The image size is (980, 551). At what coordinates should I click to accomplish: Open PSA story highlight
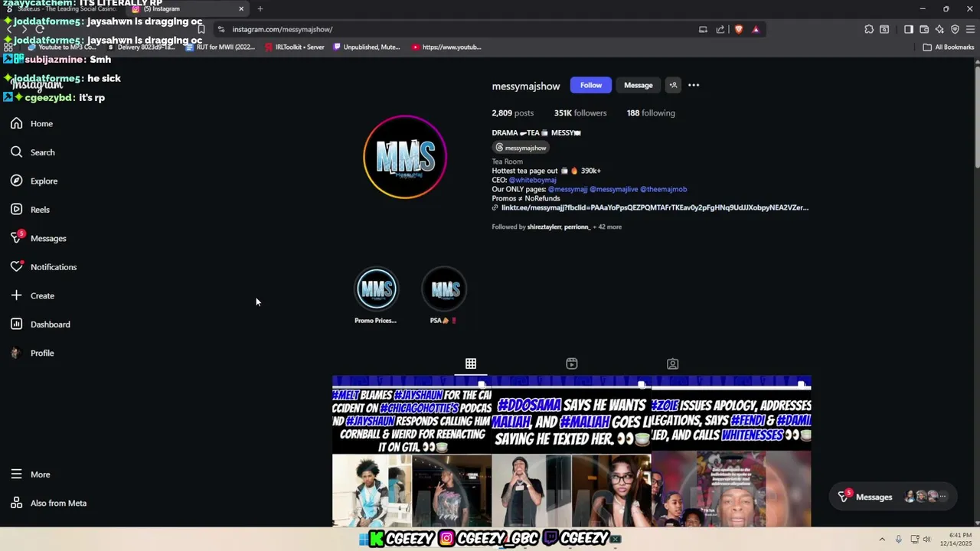point(444,289)
